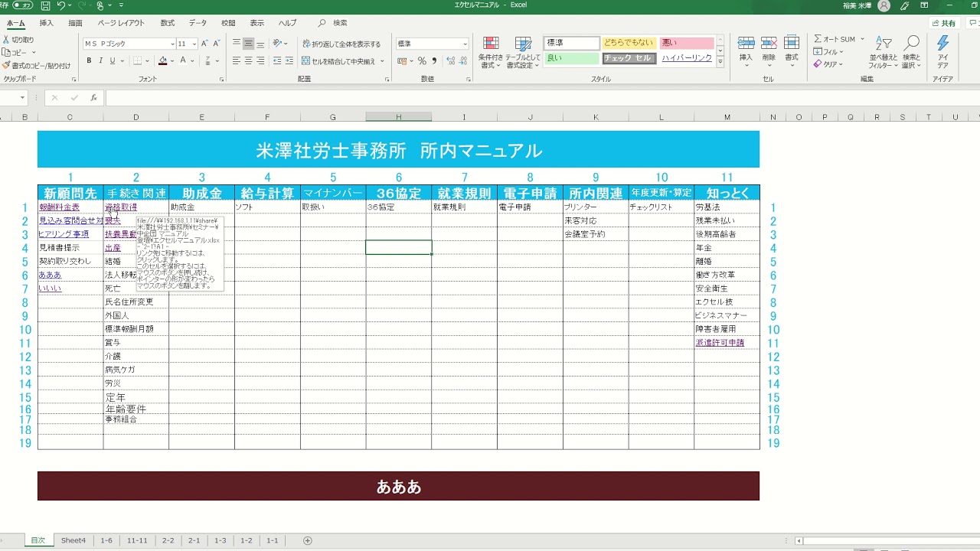Click the Increase Decimal icon
Screen dimensions: 980x551
449,61
